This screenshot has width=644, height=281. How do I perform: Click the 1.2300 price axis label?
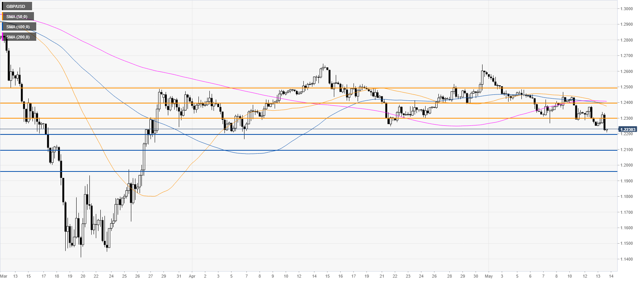click(626, 118)
